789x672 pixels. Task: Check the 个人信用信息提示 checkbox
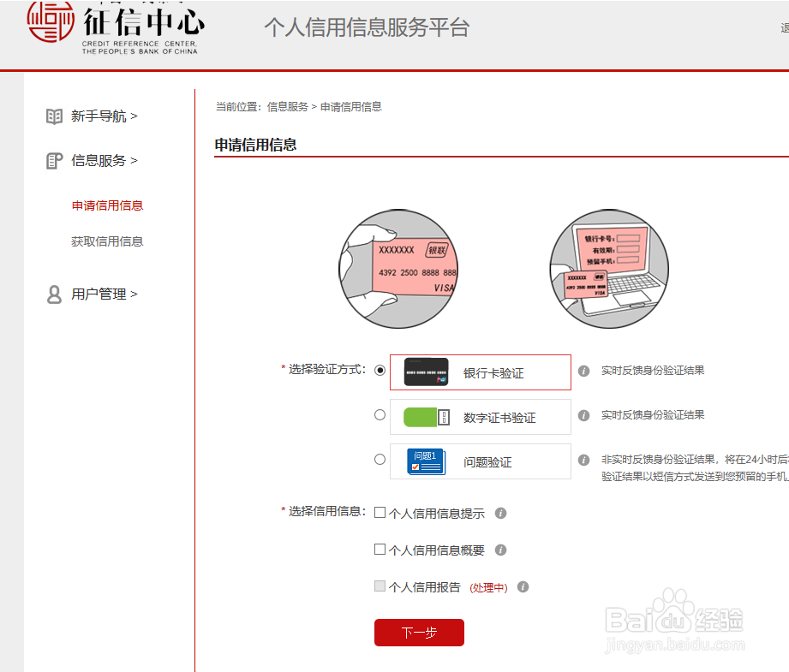click(380, 513)
